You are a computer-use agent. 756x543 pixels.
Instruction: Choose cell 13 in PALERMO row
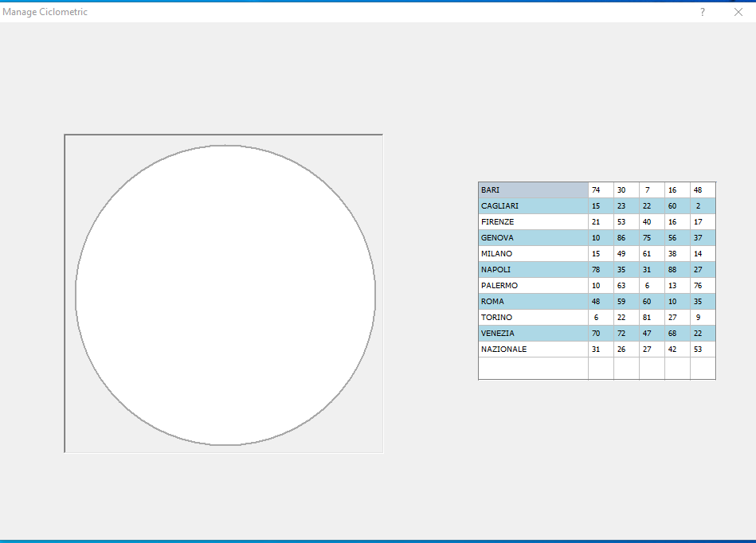point(677,285)
